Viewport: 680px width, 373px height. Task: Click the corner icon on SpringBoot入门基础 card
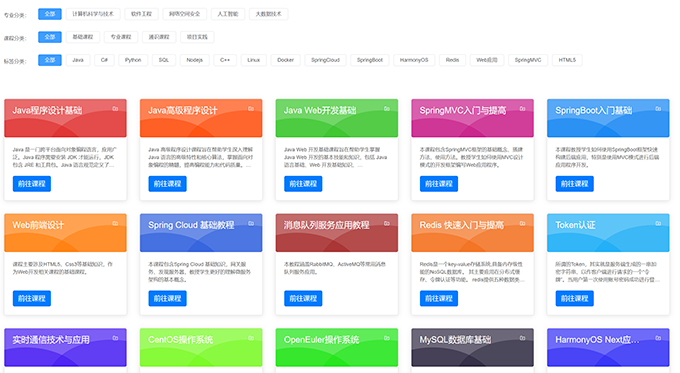click(658, 109)
